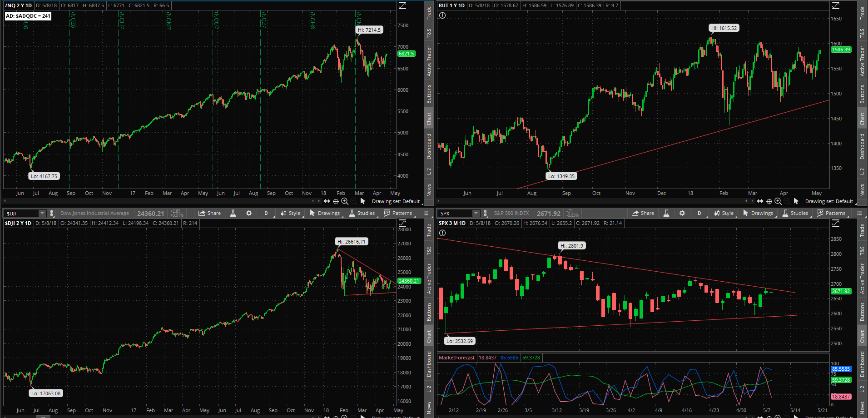Zoom in with the RUT chart magnifier

[x=778, y=201]
